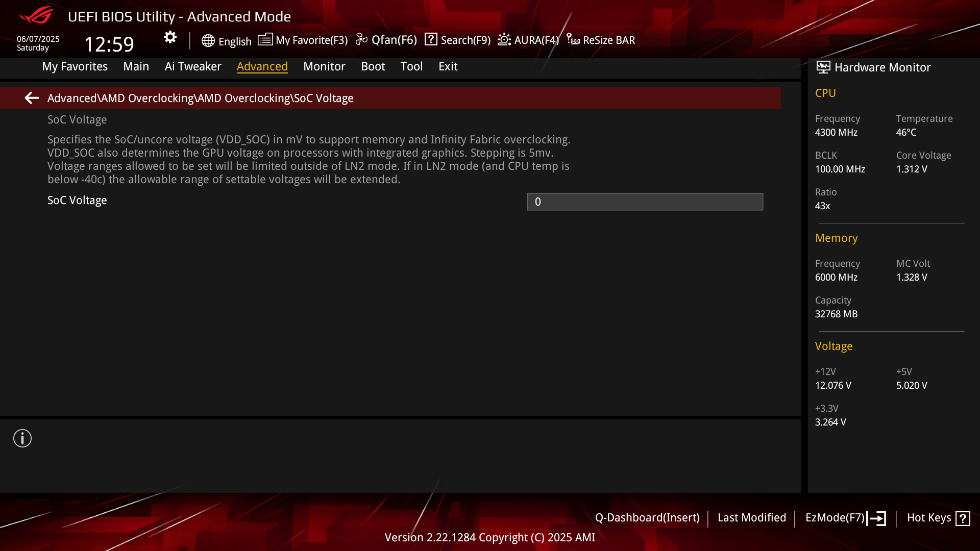Click the Qfan fan icon
The height and width of the screenshot is (551, 980).
coord(361,40)
